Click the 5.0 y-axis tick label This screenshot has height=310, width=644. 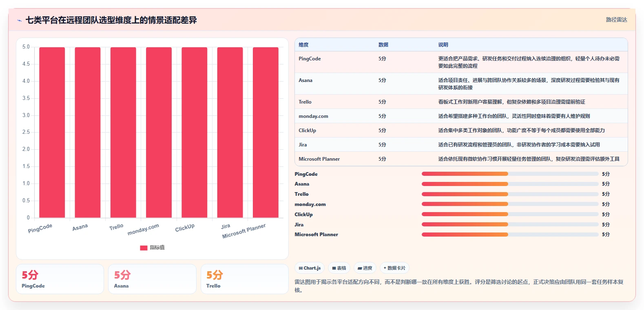(26, 47)
